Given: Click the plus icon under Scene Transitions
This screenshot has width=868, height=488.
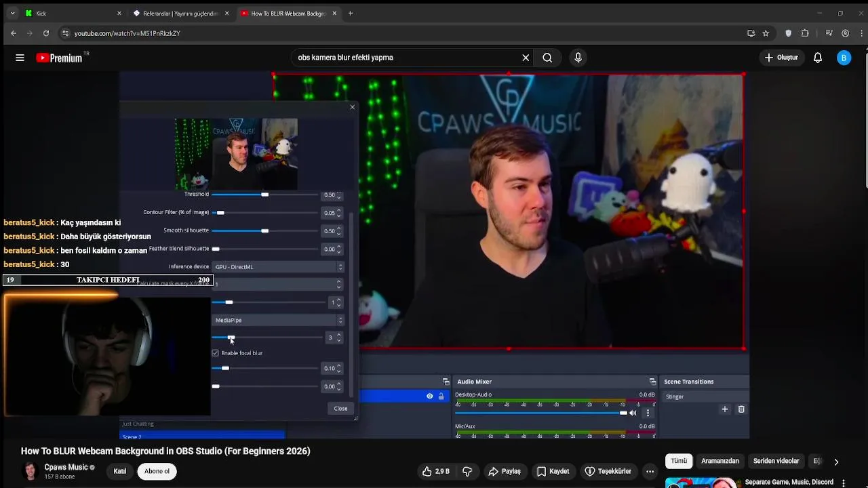Looking at the screenshot, I should pyautogui.click(x=724, y=409).
